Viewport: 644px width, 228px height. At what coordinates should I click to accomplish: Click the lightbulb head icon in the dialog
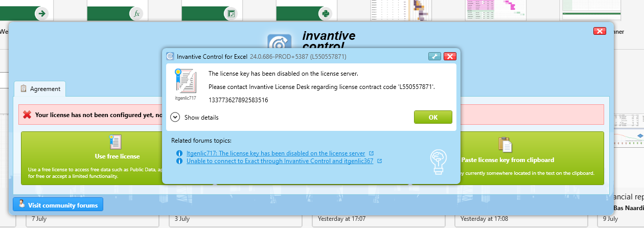[439, 162]
